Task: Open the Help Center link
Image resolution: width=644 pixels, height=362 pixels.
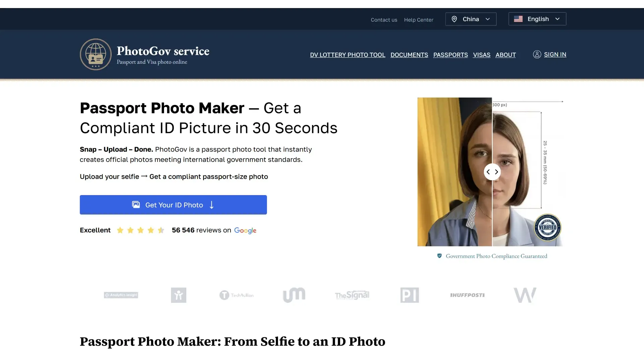Action: 419,20
